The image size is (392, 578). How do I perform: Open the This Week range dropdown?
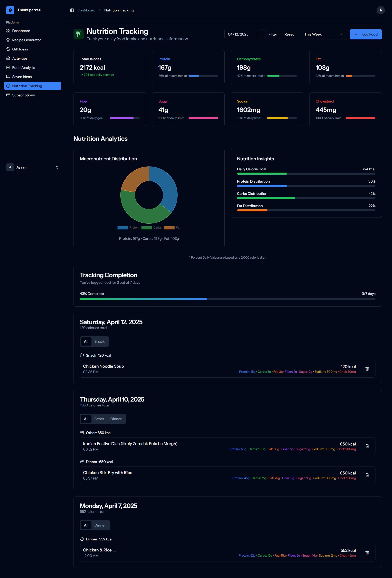[x=323, y=34]
